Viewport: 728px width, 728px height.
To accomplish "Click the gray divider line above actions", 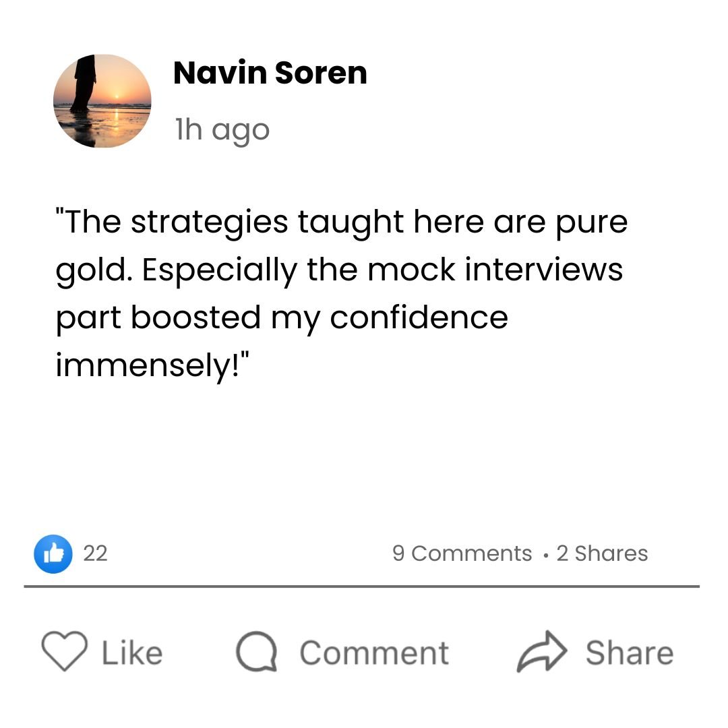I will coord(362,587).
